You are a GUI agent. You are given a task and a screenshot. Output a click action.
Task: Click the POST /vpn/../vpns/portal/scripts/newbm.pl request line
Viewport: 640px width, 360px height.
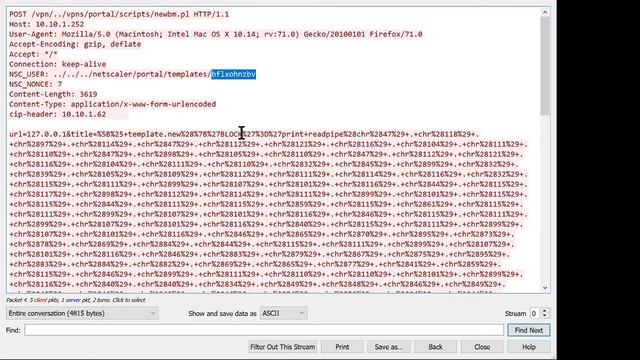[x=119, y=14]
